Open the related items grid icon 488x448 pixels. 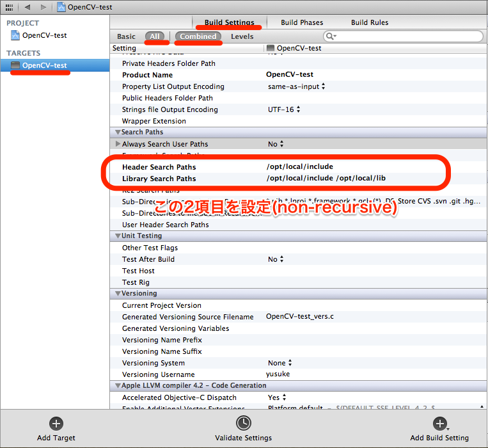click(x=10, y=7)
